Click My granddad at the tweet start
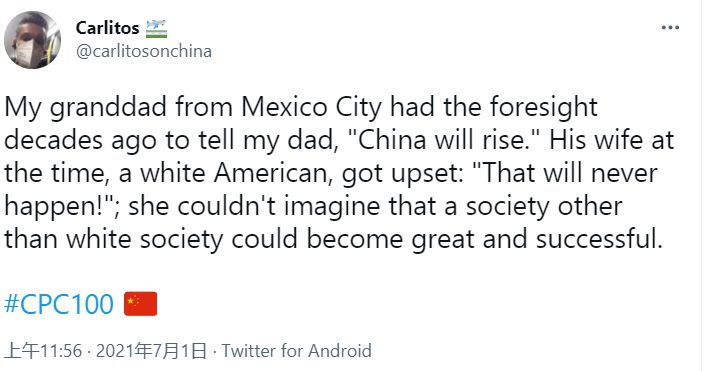 click(85, 107)
